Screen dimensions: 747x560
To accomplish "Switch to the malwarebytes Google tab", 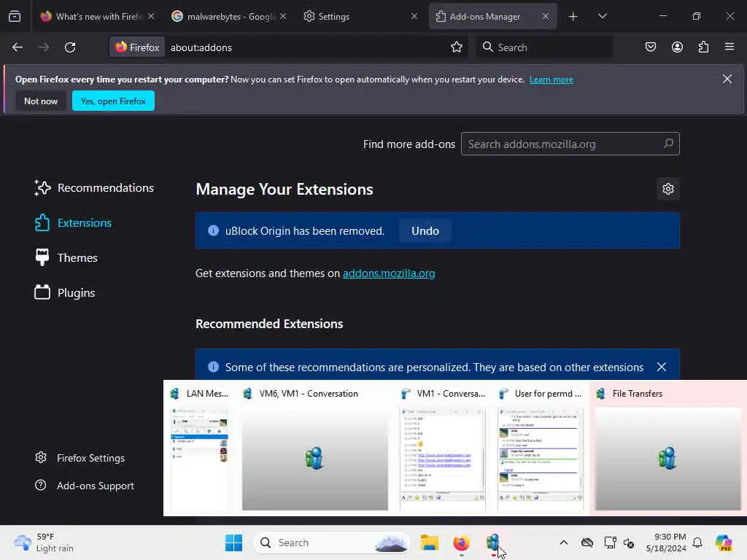I will [230, 16].
